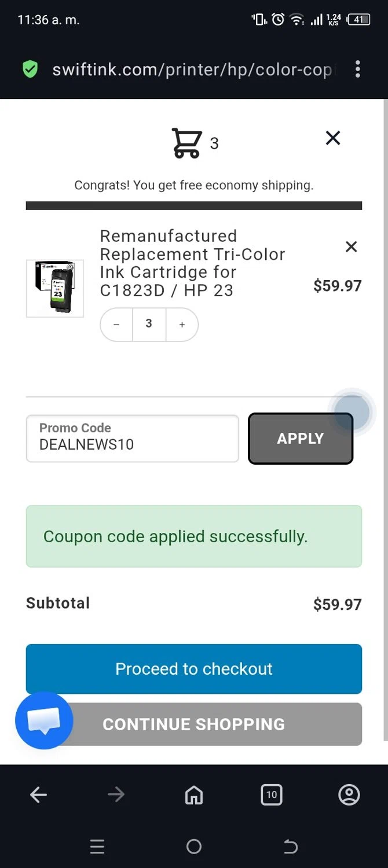The height and width of the screenshot is (868, 388).
Task: Open the browser home page icon
Action: coord(194,795)
